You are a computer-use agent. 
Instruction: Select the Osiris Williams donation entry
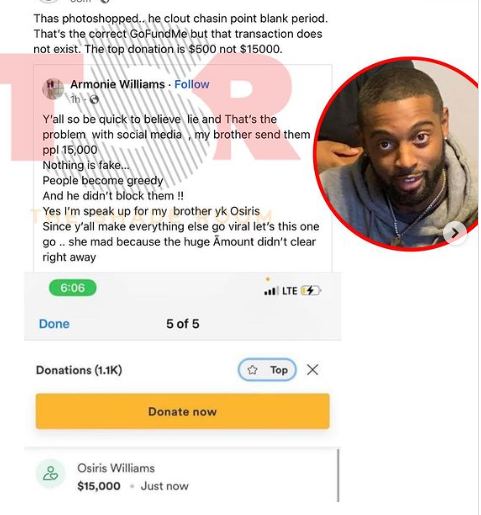180,477
